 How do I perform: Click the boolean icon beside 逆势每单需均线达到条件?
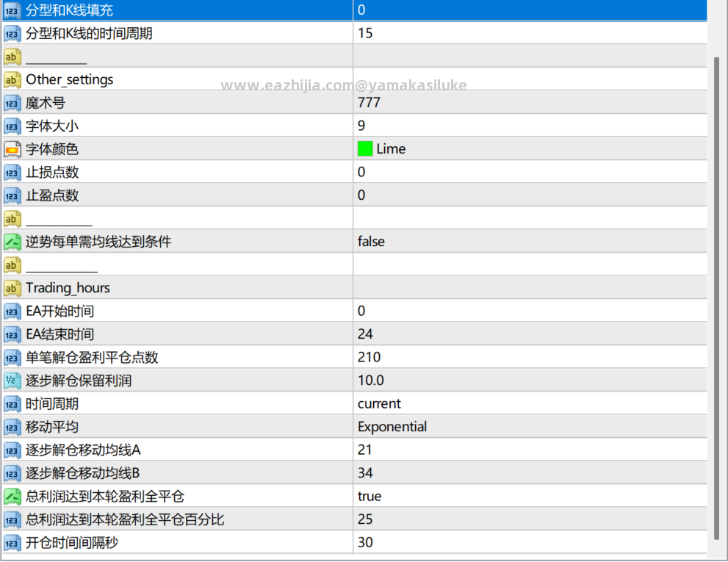tap(12, 242)
